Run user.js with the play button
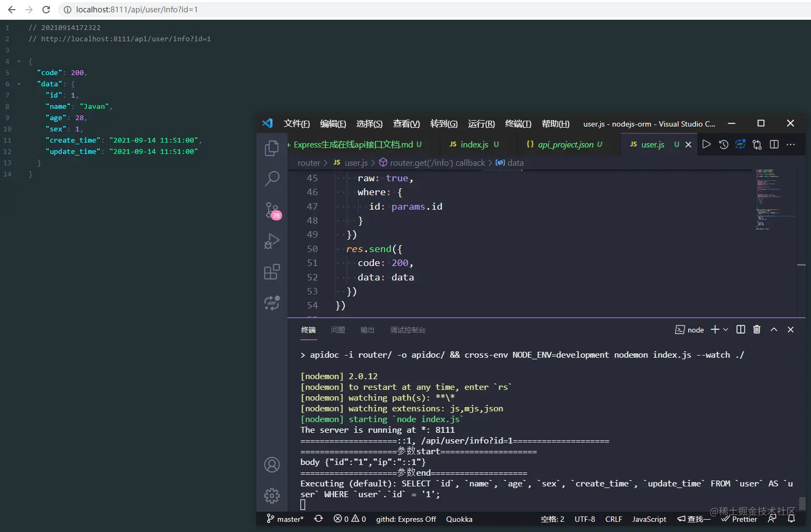811x532 pixels. click(706, 144)
